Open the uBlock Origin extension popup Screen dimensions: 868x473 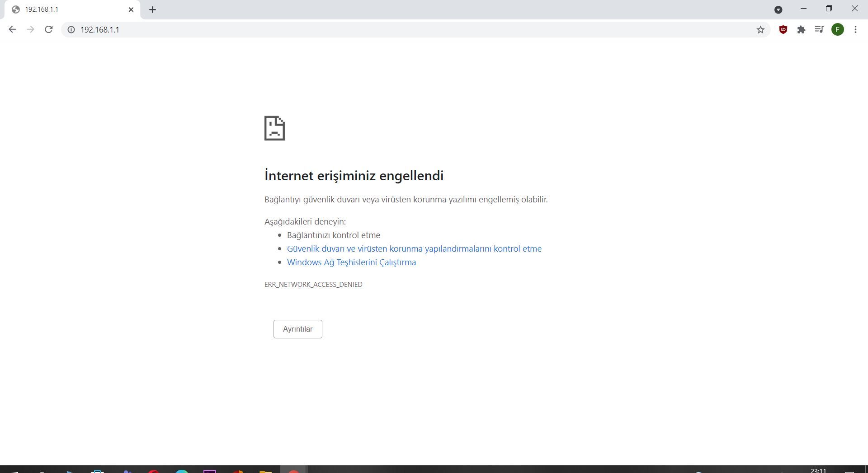[783, 29]
